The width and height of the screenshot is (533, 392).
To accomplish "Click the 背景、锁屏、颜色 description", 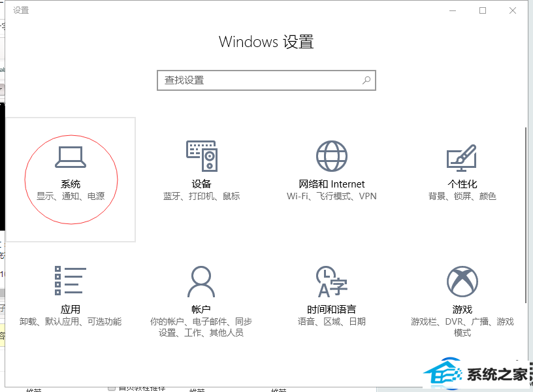I will (462, 196).
